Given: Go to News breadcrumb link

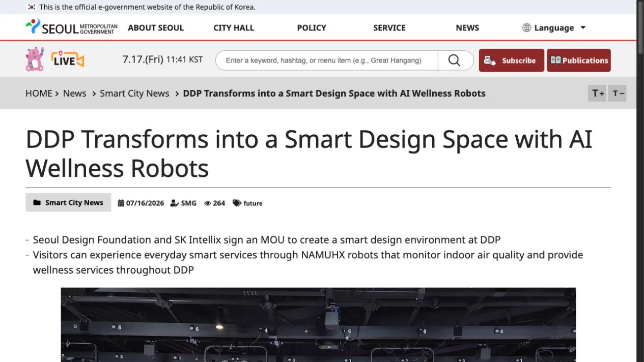Looking at the screenshot, I should pyautogui.click(x=74, y=93).
